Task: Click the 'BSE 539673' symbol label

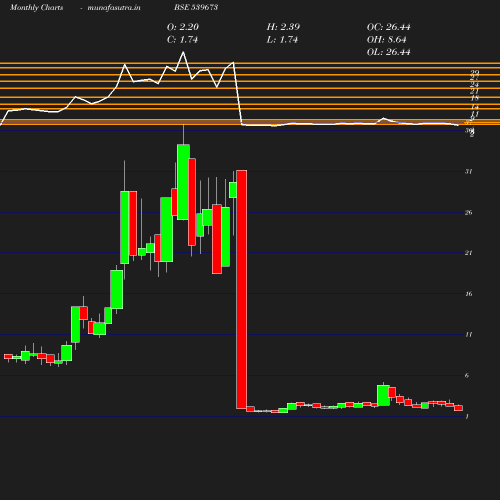Action: coord(196,7)
